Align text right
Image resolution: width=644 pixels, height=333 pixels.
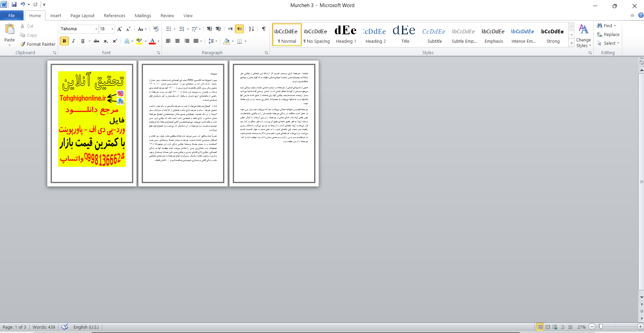(187, 41)
